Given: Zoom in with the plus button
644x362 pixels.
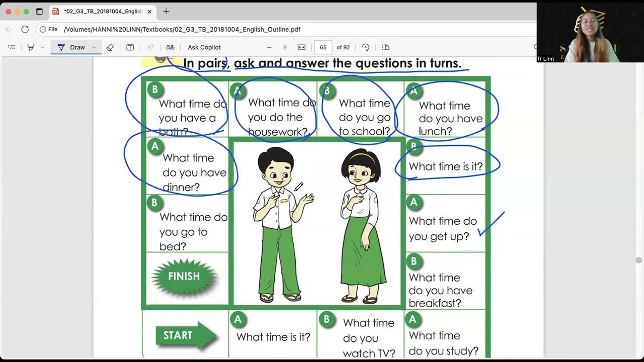Looking at the screenshot, I should tap(285, 47).
